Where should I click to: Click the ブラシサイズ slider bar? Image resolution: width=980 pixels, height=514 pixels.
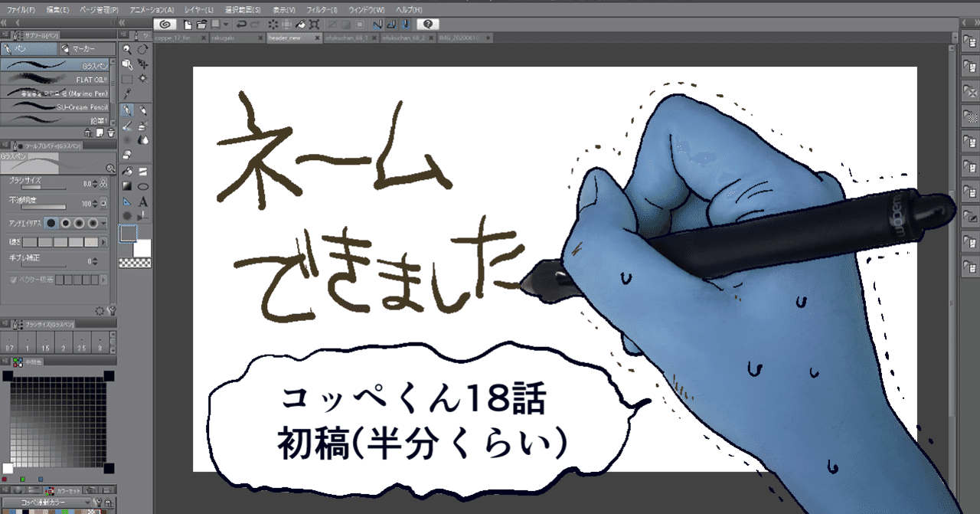[x=44, y=188]
